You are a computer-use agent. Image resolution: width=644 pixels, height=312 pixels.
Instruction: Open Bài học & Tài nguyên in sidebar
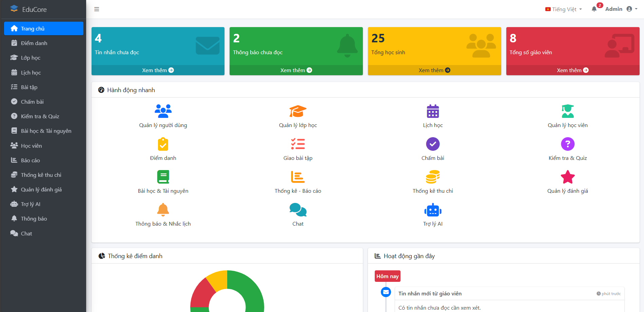click(x=44, y=131)
